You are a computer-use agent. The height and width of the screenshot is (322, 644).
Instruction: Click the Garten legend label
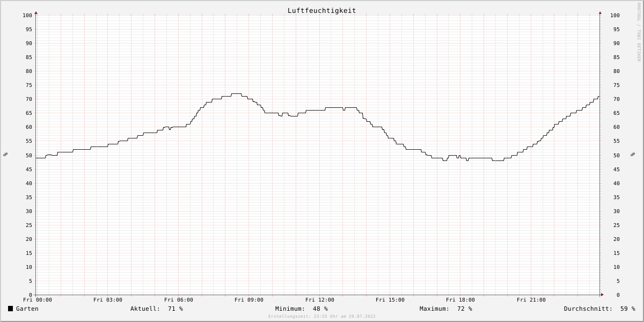pyautogui.click(x=27, y=309)
